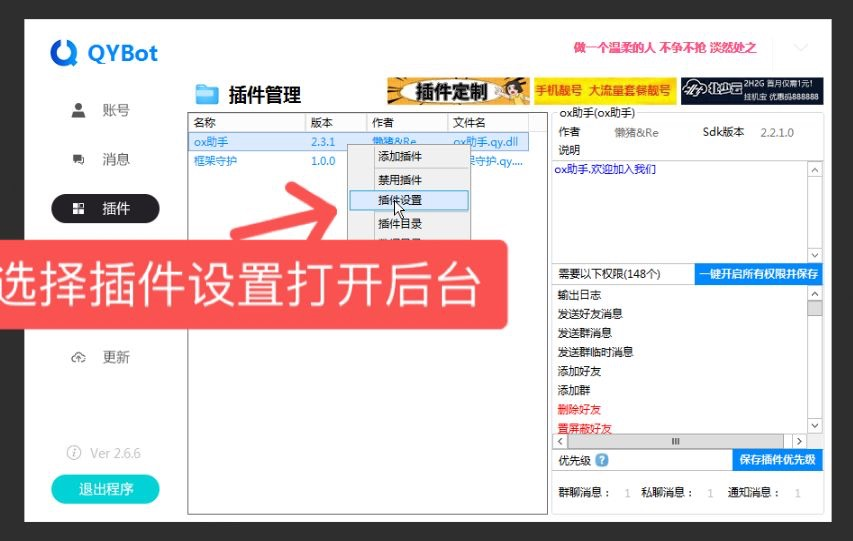Click the permissions horizontal scroll left arrow

560,441
